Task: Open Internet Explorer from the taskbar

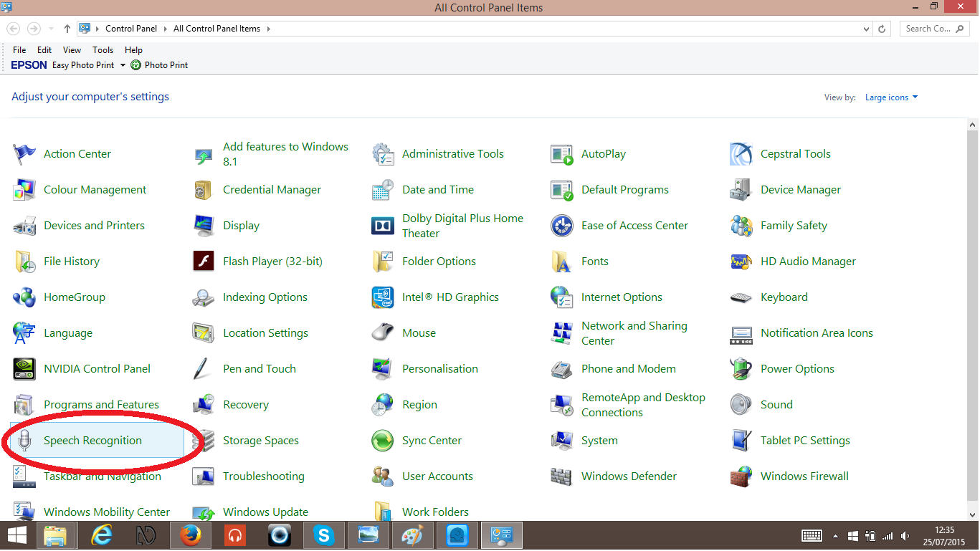Action: pyautogui.click(x=102, y=535)
